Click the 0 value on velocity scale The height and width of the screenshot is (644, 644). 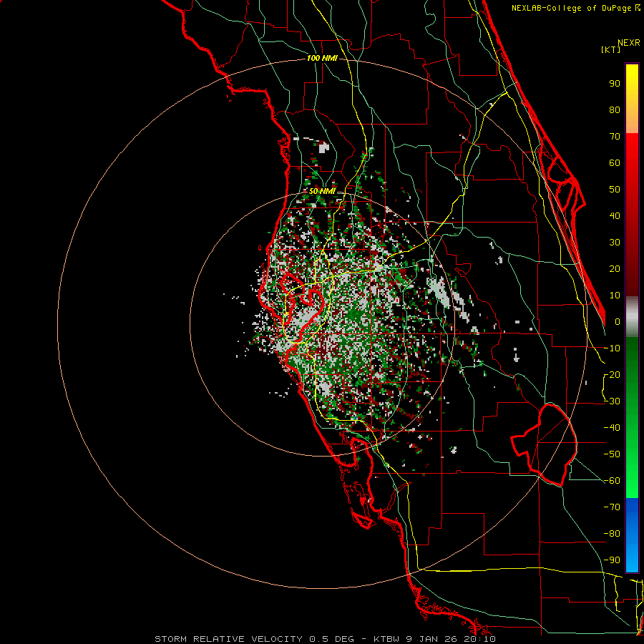click(618, 322)
